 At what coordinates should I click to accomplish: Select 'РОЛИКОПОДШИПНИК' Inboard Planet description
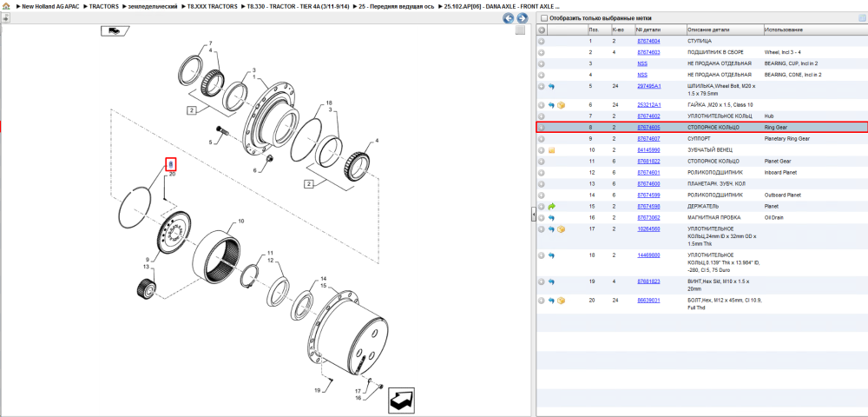717,172
